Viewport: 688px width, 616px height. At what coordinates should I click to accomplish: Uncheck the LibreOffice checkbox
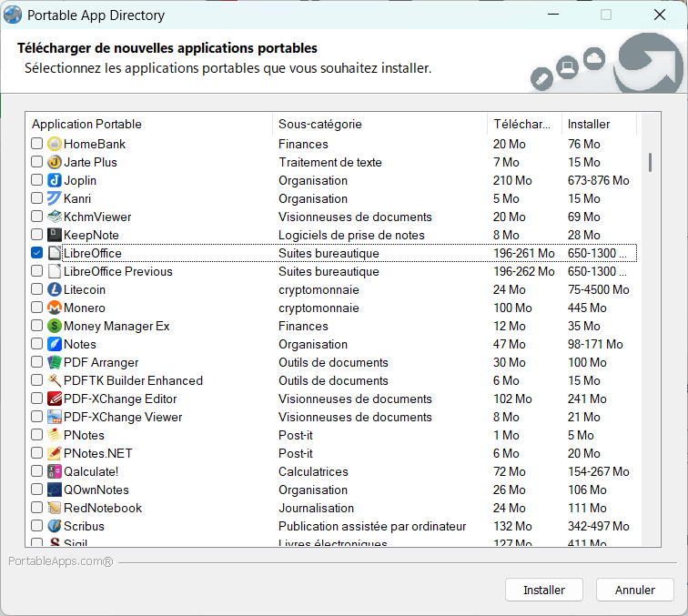tap(36, 253)
